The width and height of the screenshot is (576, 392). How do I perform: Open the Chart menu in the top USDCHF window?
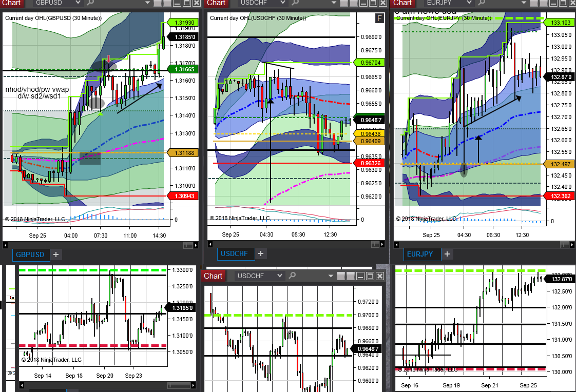click(216, 3)
